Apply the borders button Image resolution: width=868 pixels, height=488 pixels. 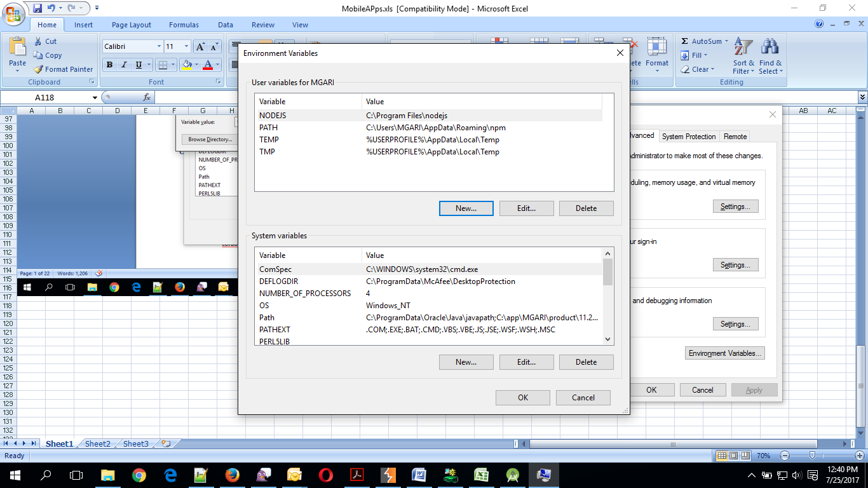click(163, 65)
